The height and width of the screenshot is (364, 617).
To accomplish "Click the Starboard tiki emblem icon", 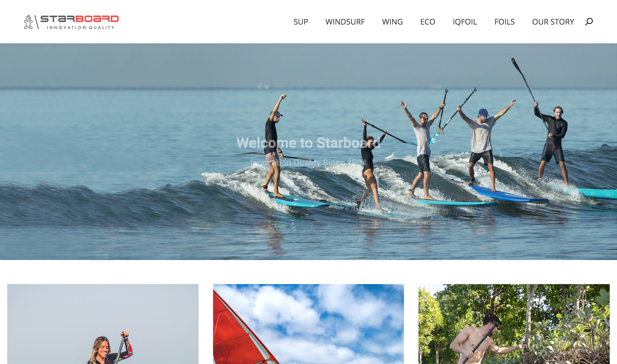I will tap(28, 22).
